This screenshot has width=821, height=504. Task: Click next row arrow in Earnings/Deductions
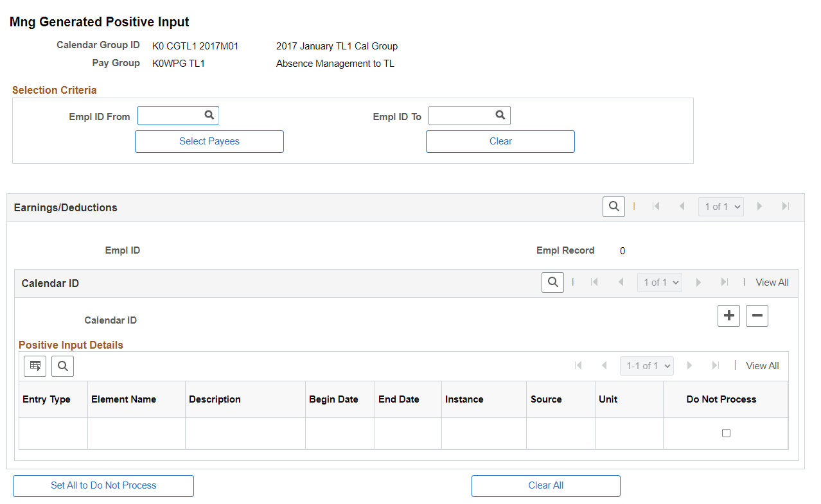(759, 206)
